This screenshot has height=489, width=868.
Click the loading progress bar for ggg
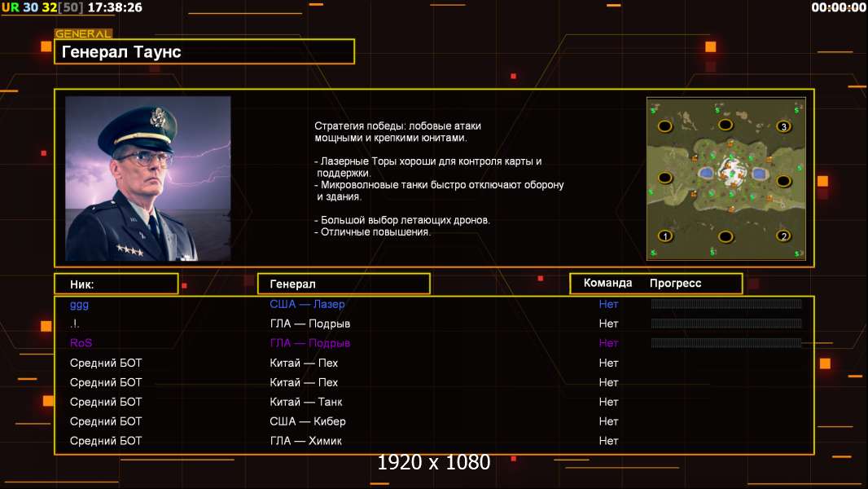pos(726,303)
